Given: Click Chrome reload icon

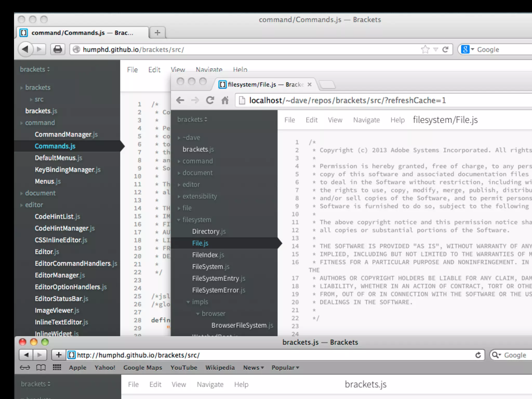Looking at the screenshot, I should click(x=210, y=100).
